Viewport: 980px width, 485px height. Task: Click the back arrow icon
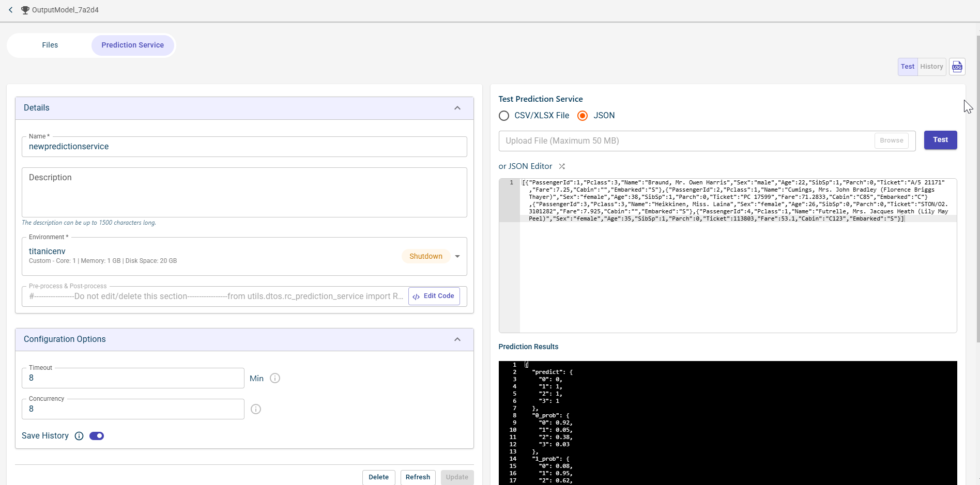click(x=10, y=10)
